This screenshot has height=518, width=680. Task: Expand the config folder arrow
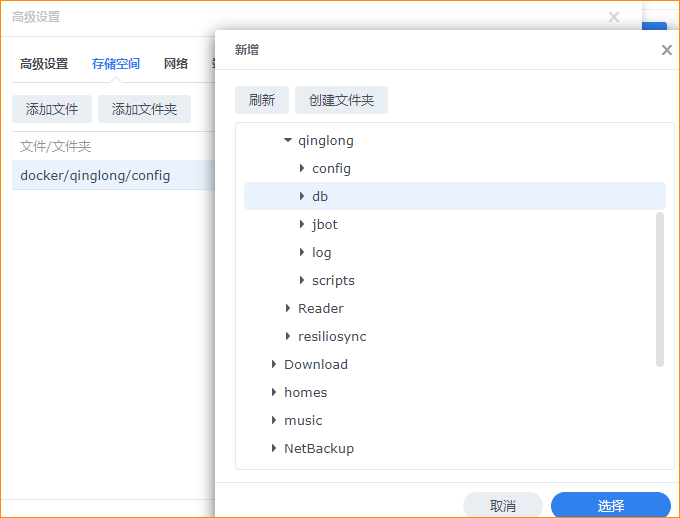point(302,169)
